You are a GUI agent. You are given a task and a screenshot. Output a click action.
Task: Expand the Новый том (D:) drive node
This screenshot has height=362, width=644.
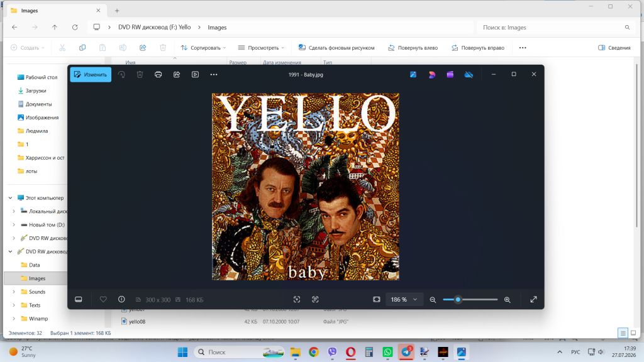pyautogui.click(x=14, y=224)
